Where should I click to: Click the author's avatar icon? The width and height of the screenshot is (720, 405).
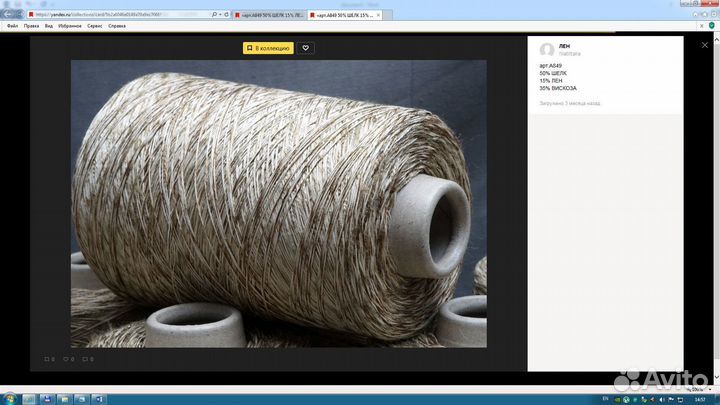coord(547,50)
